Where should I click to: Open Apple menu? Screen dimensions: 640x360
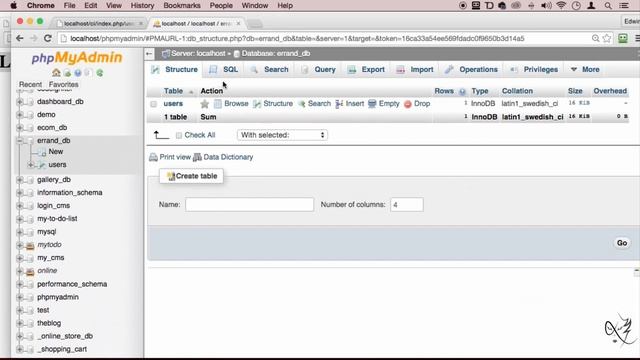(x=13, y=5)
